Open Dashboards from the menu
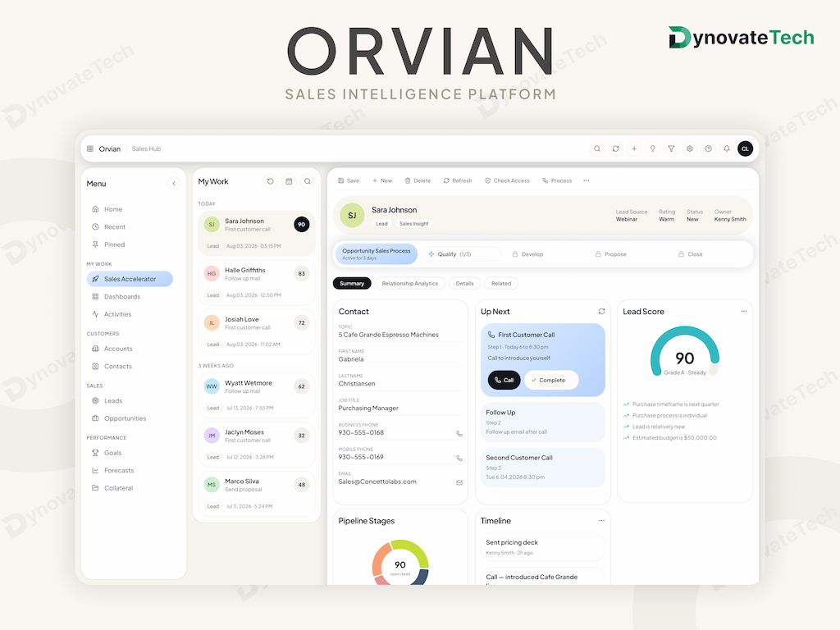Image resolution: width=840 pixels, height=630 pixels. pos(130,297)
